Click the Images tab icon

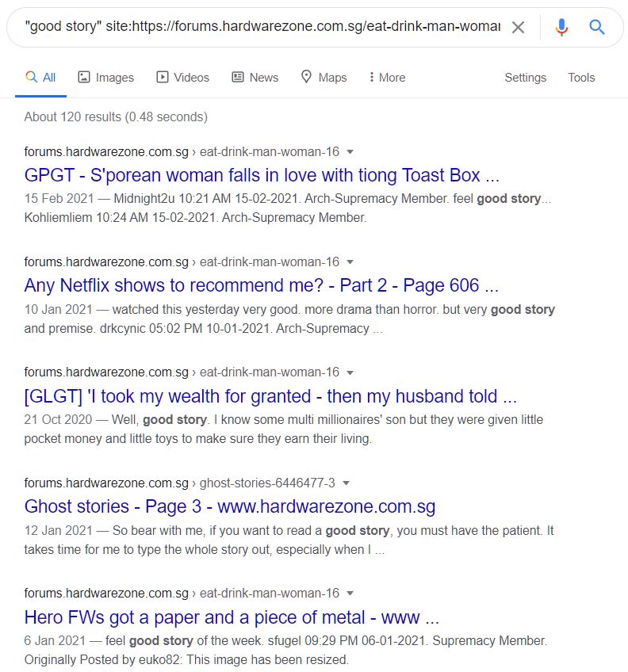(x=83, y=77)
